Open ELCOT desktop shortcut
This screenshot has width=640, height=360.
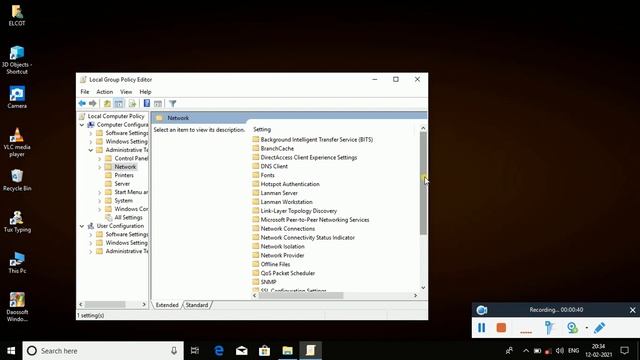point(17,16)
